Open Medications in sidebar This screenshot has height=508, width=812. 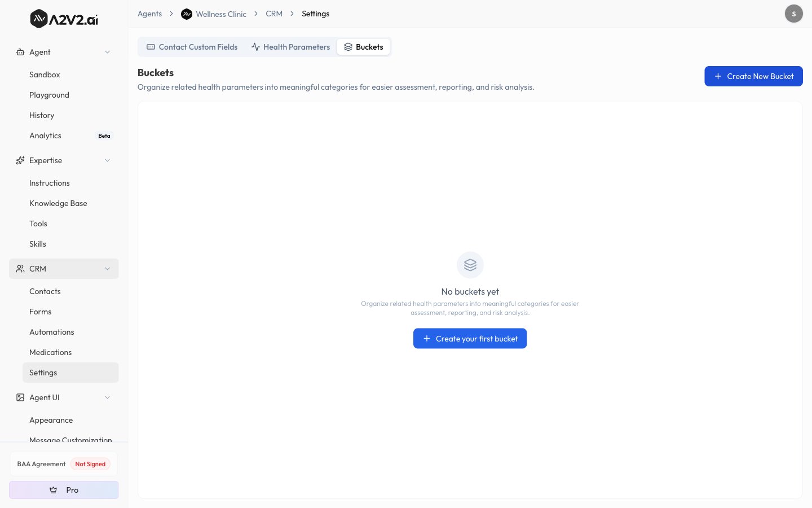pos(70,352)
